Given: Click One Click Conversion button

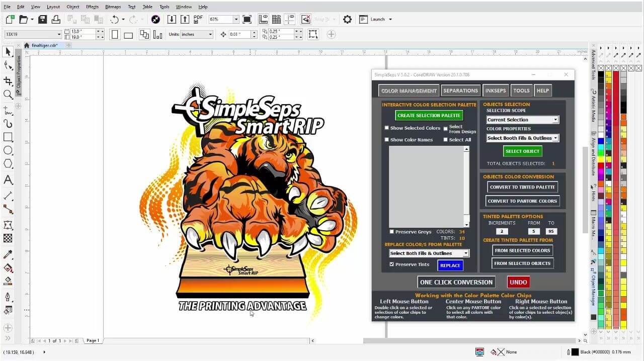Looking at the screenshot, I should click(456, 282).
